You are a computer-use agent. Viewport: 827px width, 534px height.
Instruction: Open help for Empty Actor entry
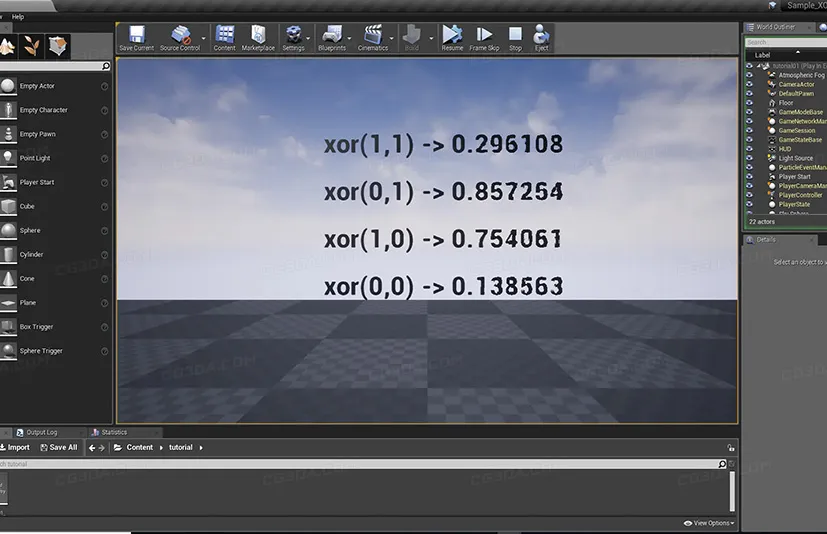[104, 87]
